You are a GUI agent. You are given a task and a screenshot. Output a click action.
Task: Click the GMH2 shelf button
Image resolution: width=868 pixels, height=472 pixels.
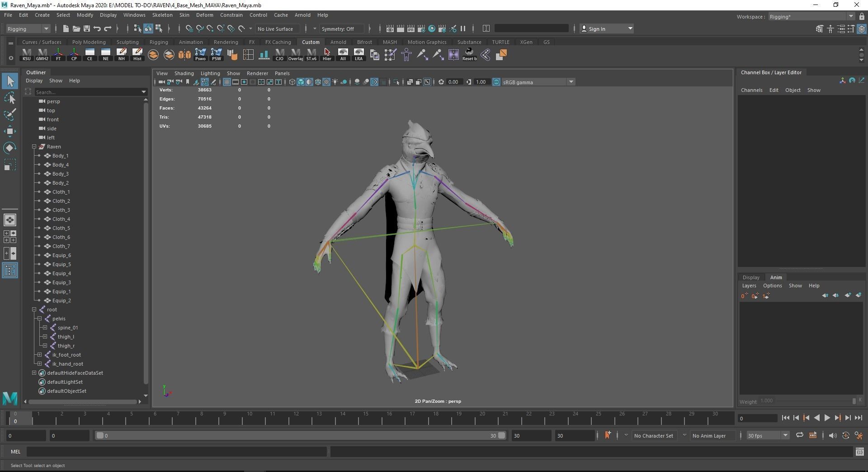(x=42, y=55)
